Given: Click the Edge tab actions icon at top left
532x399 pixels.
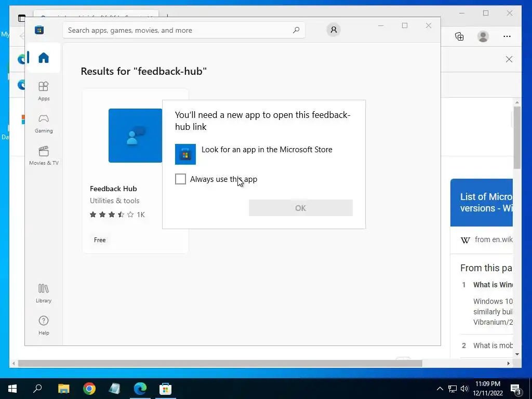Looking at the screenshot, I should (x=22, y=18).
